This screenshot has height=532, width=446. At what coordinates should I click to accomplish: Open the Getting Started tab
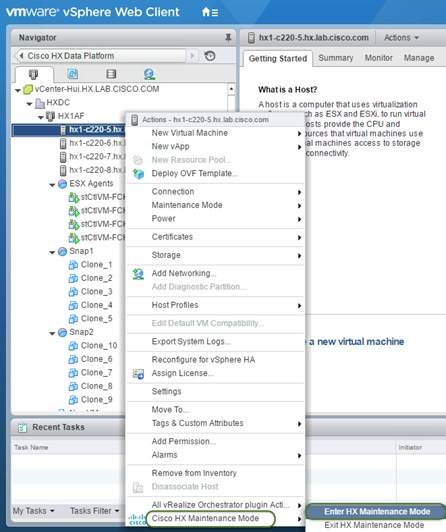(x=278, y=59)
